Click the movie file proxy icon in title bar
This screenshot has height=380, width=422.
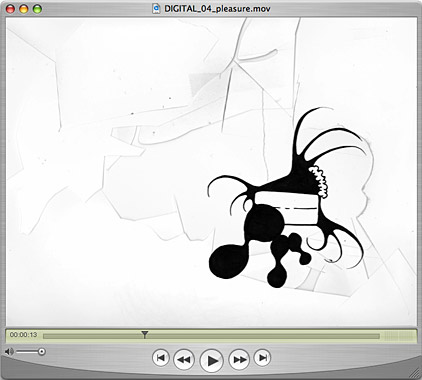[156, 8]
